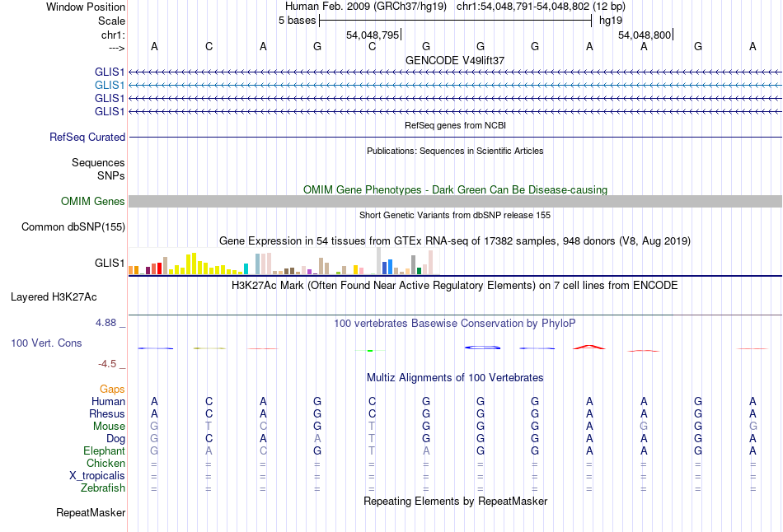Screen dimensions: 783x532
Task: Open the OMIM Genes track label
Action: [x=93, y=201]
